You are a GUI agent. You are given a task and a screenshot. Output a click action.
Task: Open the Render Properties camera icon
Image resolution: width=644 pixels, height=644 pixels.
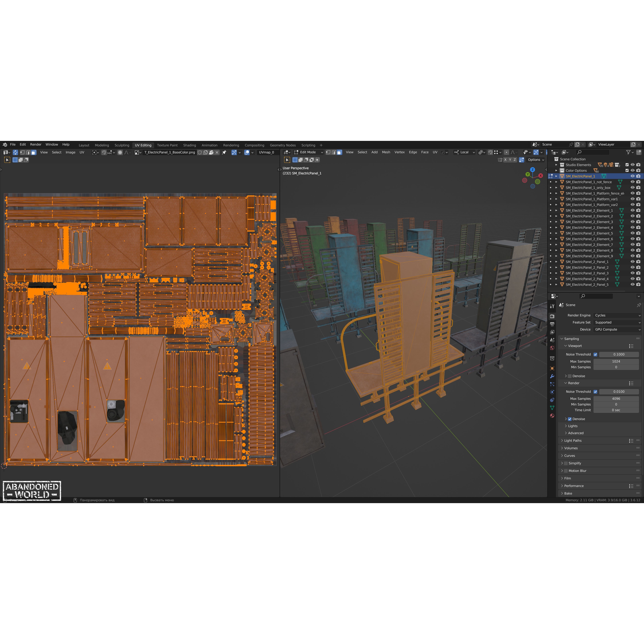(x=552, y=317)
